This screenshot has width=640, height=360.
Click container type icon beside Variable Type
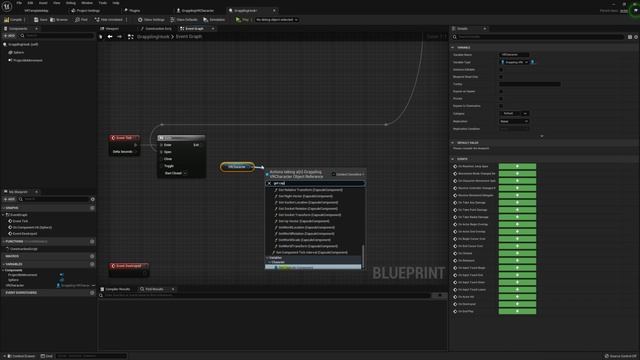(533, 62)
